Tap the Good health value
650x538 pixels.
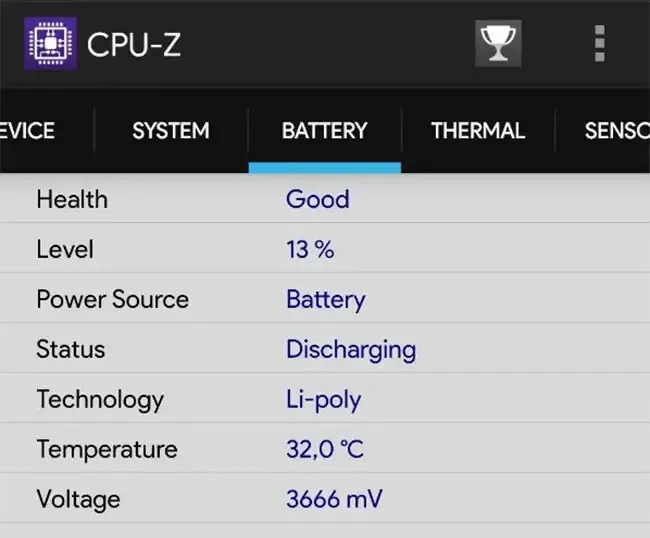[317, 199]
